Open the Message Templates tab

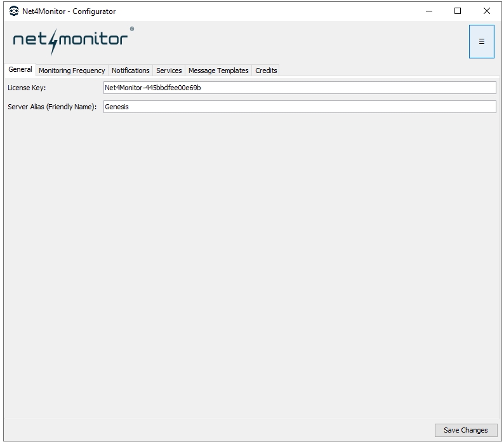tap(218, 71)
